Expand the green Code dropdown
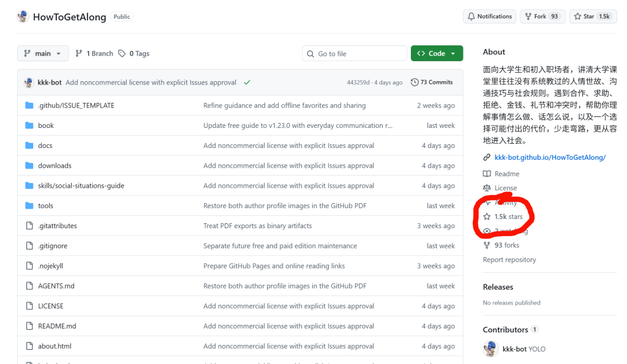The image size is (627, 364). tap(437, 54)
